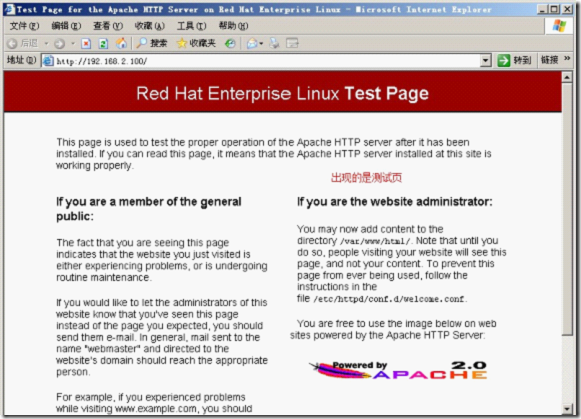The width and height of the screenshot is (581, 419).
Task: Open the 收藏 (Favorites) menu
Action: (150, 26)
